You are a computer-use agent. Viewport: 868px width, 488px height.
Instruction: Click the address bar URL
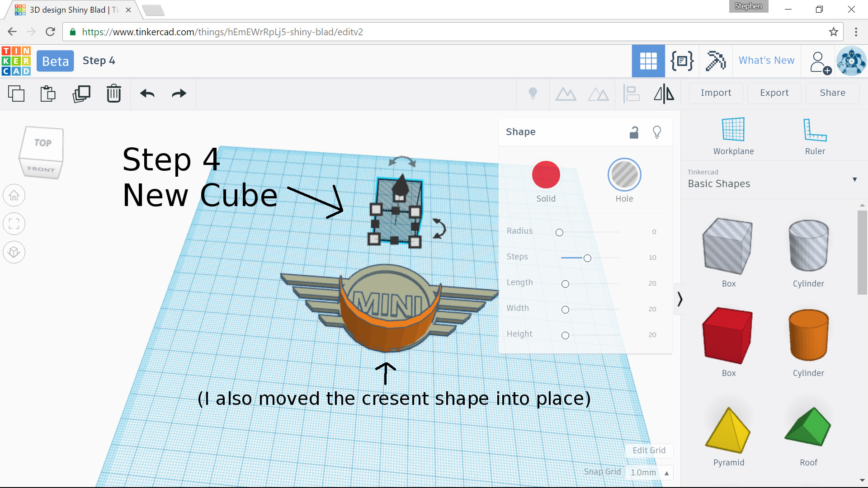[222, 32]
